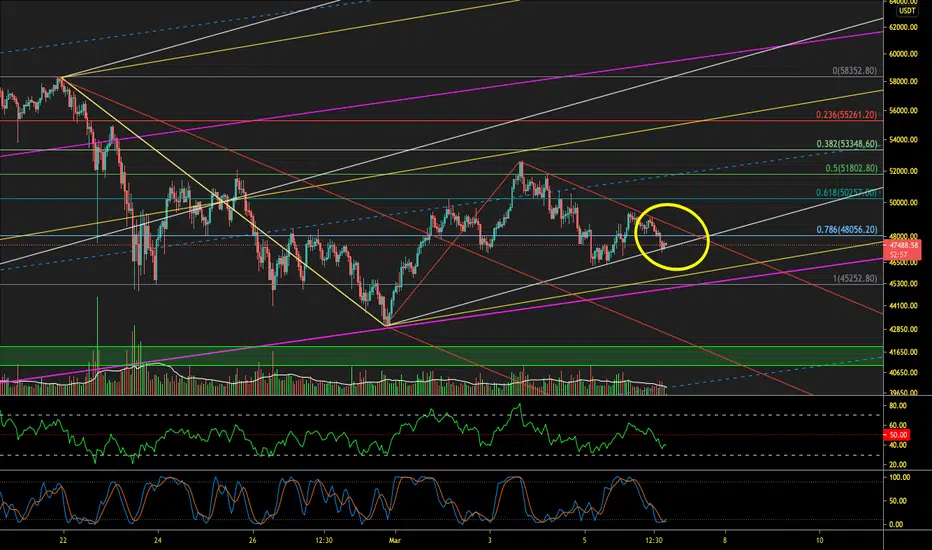Click the RSI pane 40.00 scale value

pyautogui.click(x=898, y=445)
